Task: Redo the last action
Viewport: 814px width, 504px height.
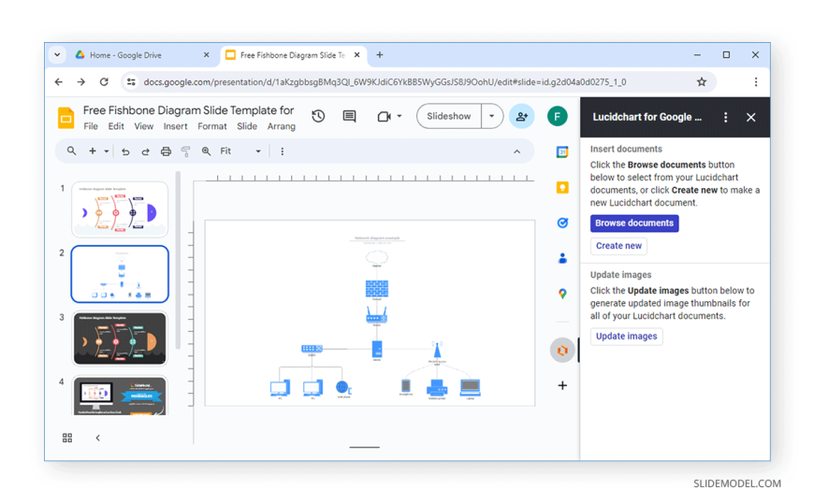Action: 145,151
